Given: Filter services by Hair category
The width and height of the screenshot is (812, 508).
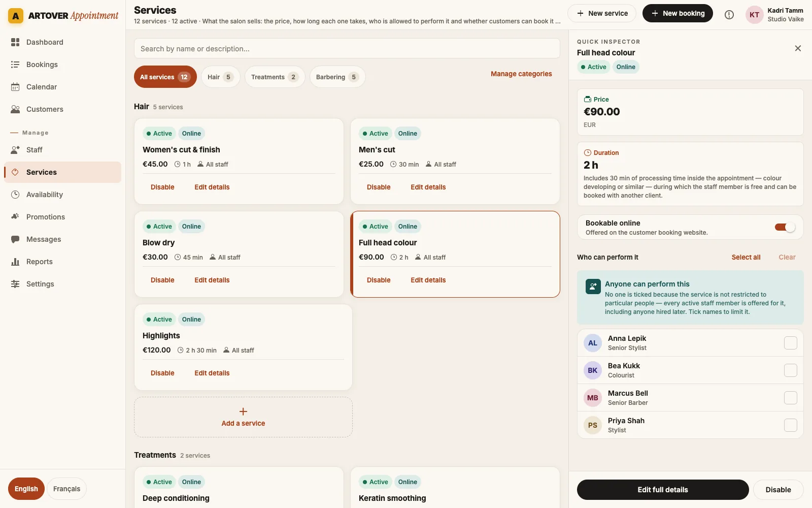Looking at the screenshot, I should (220, 77).
